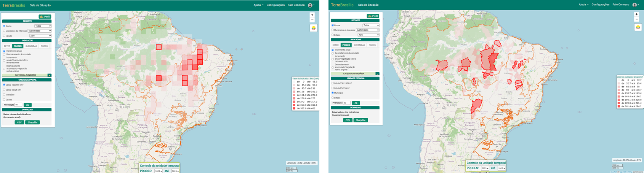The image size is (644, 173).
Task: Click Priorização input field in right panel
Action: pos(347,103)
